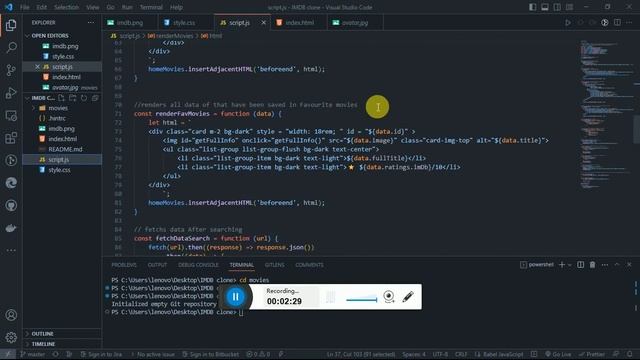This screenshot has width=640, height=360.
Task: Open the GitLens panel tab
Action: click(274, 265)
